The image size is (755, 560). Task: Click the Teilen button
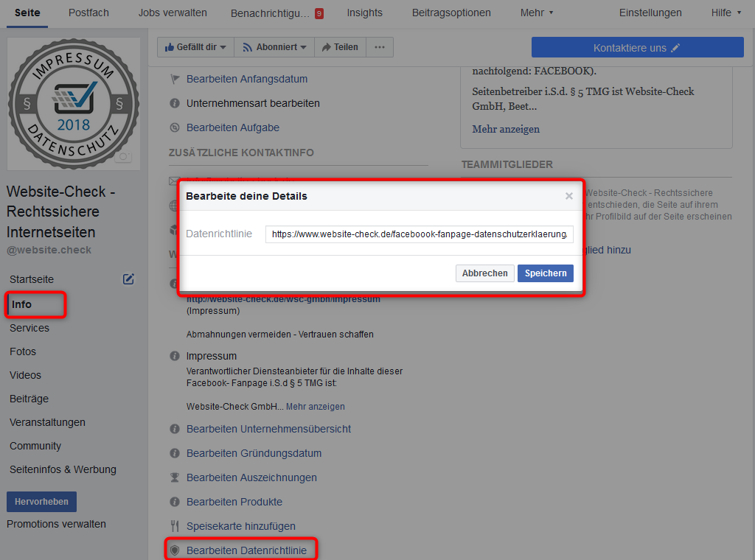(340, 47)
